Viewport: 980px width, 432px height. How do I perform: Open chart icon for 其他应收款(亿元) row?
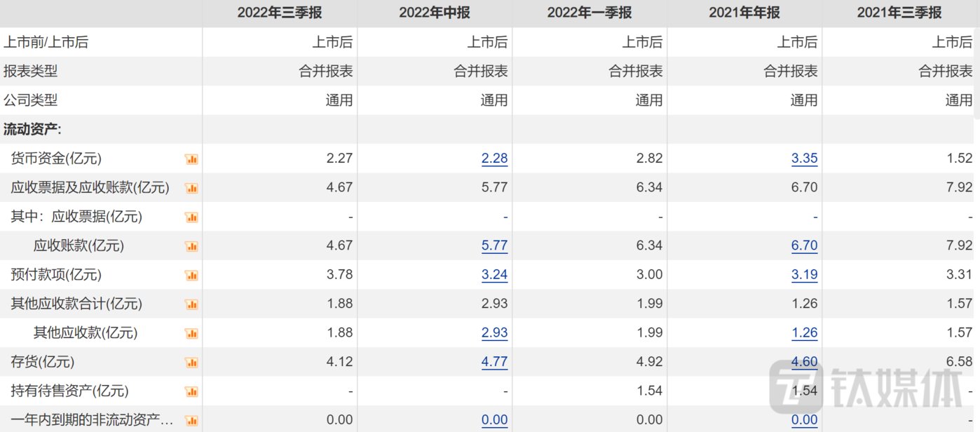point(191,333)
